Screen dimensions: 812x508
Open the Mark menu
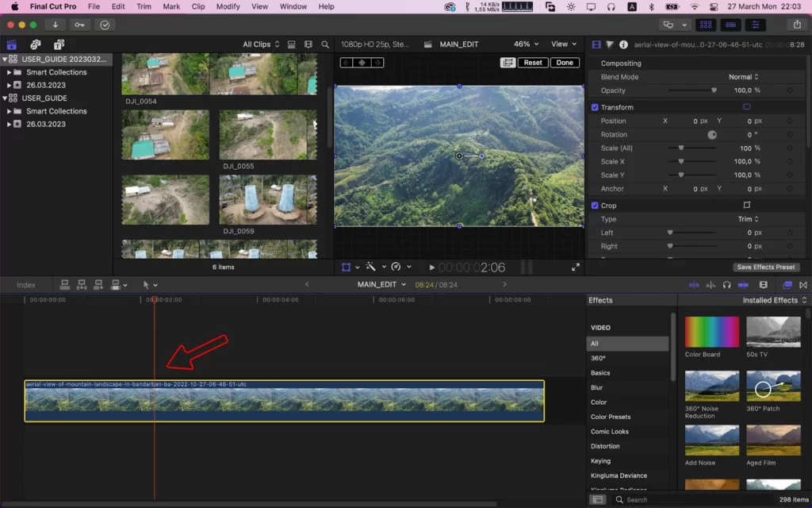(171, 6)
